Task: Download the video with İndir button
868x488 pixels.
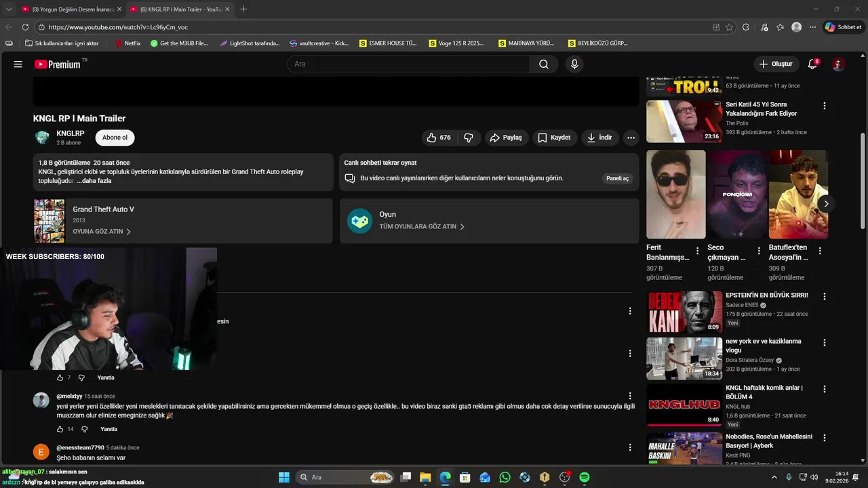Action: tap(599, 138)
